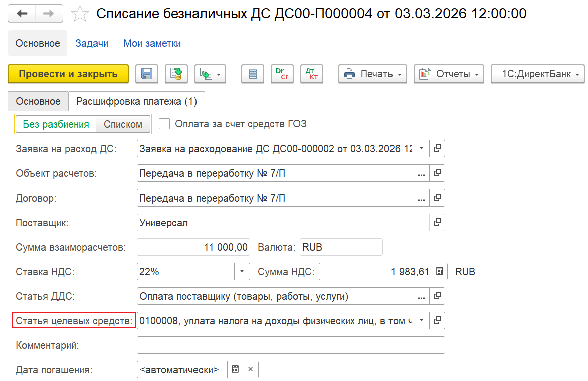Open the Печать print menu
The width and height of the screenshot is (588, 381).
[x=372, y=74]
